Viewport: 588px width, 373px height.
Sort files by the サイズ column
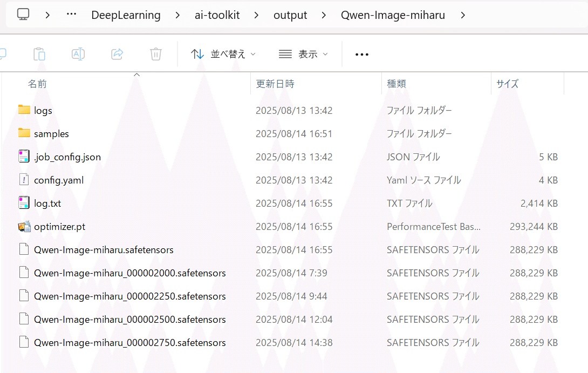pyautogui.click(x=507, y=84)
